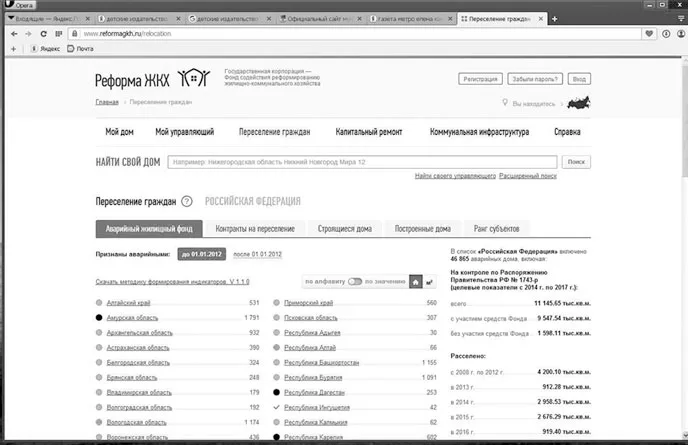Viewport: 688px width, 445px height.
Task: Switch to Контракты на переселение tab
Action: click(255, 229)
